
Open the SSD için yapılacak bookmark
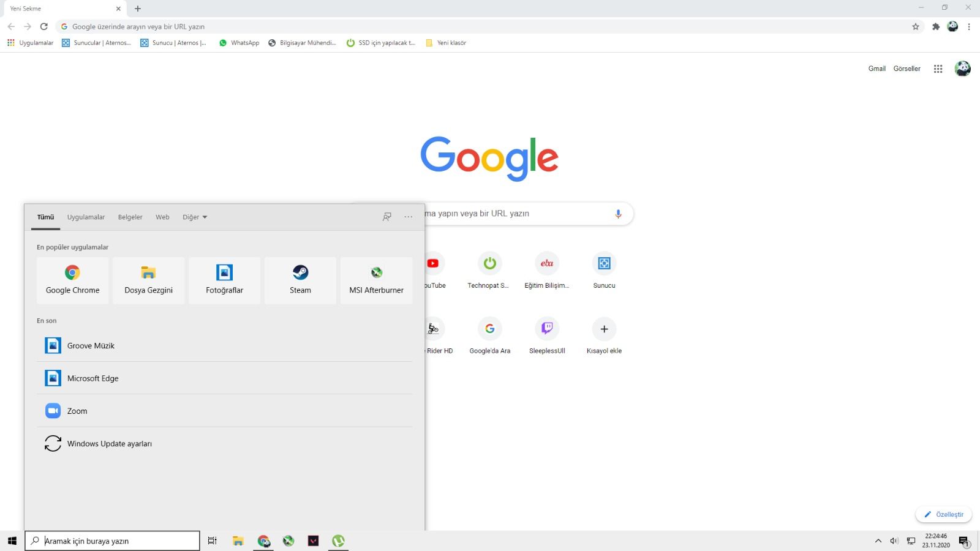tap(380, 43)
